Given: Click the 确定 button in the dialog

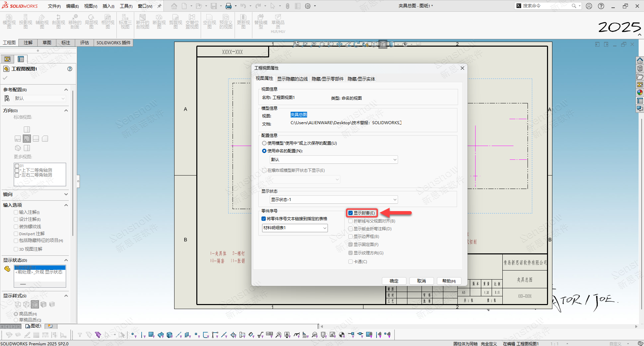Looking at the screenshot, I should tap(394, 281).
